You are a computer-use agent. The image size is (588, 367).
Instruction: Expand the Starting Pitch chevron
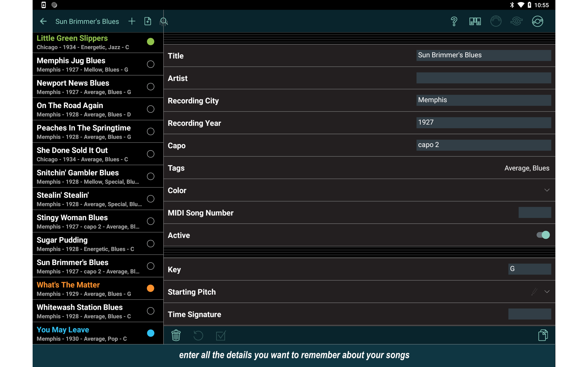pos(547,292)
